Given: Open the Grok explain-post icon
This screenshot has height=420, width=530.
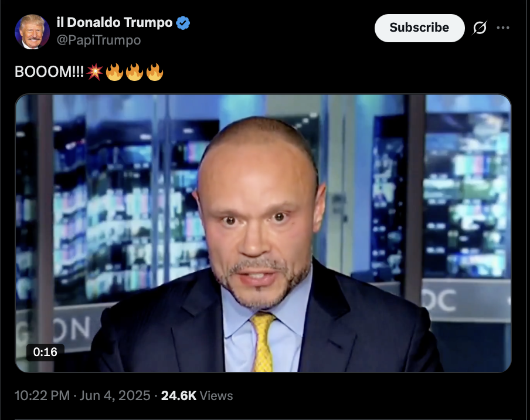Looking at the screenshot, I should (x=480, y=28).
